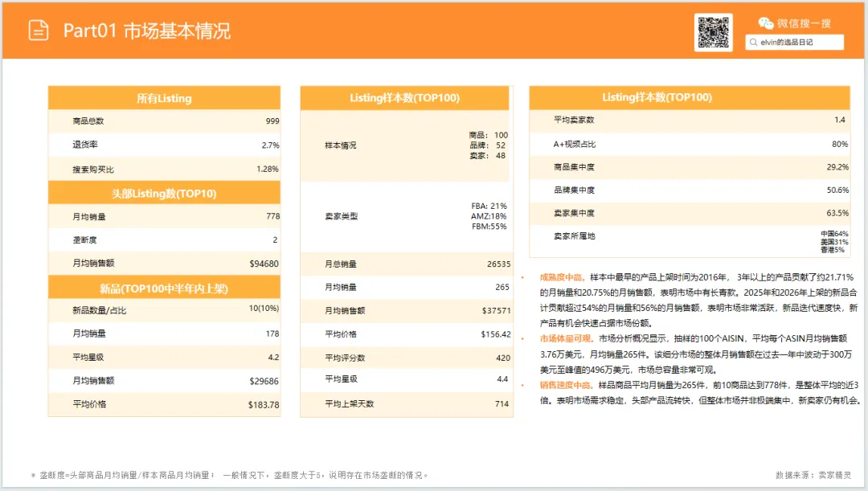
Task: Select the value 178
Action: 272,333
